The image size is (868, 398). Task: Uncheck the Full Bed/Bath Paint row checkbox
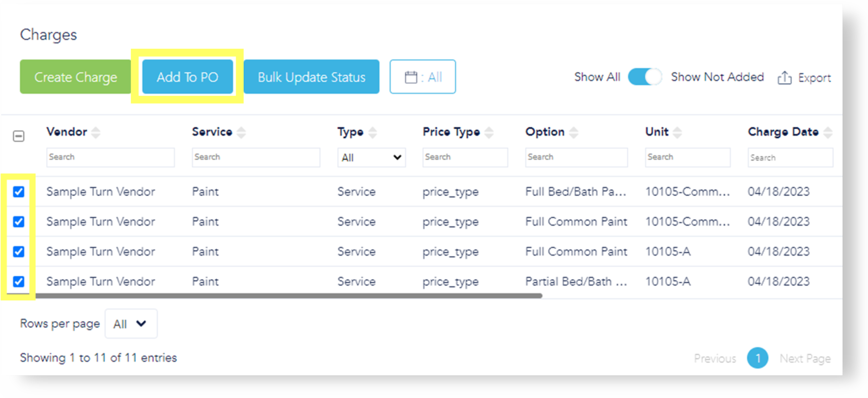19,192
